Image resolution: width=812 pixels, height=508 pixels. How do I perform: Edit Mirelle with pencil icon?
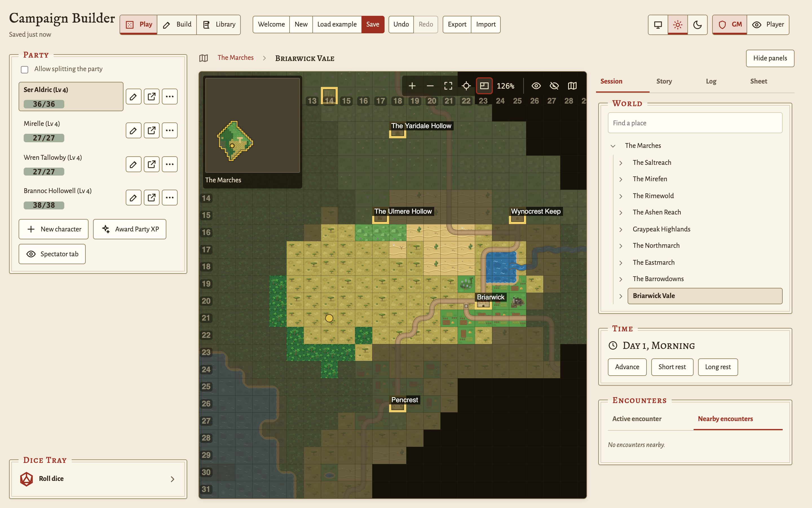pos(134,130)
